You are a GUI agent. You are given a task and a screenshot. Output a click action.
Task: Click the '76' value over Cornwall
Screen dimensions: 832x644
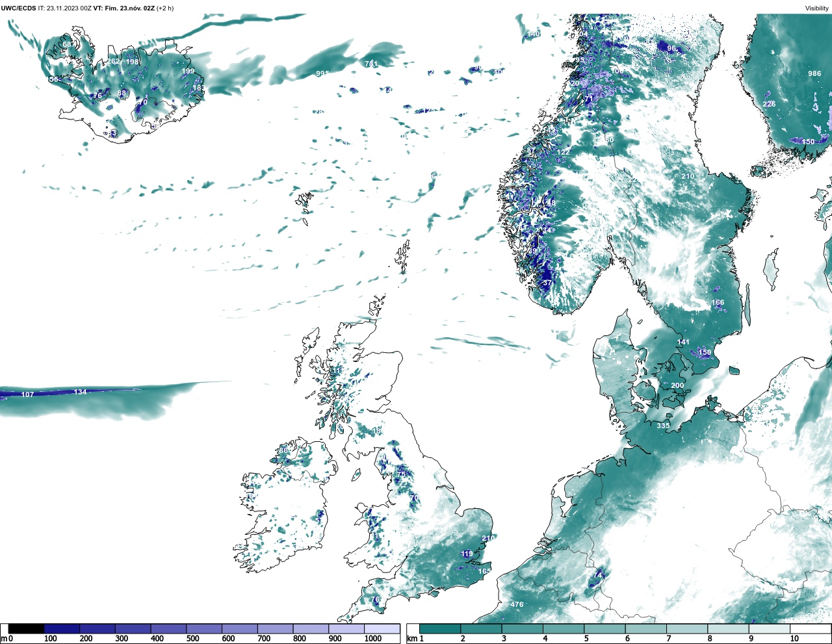374,599
